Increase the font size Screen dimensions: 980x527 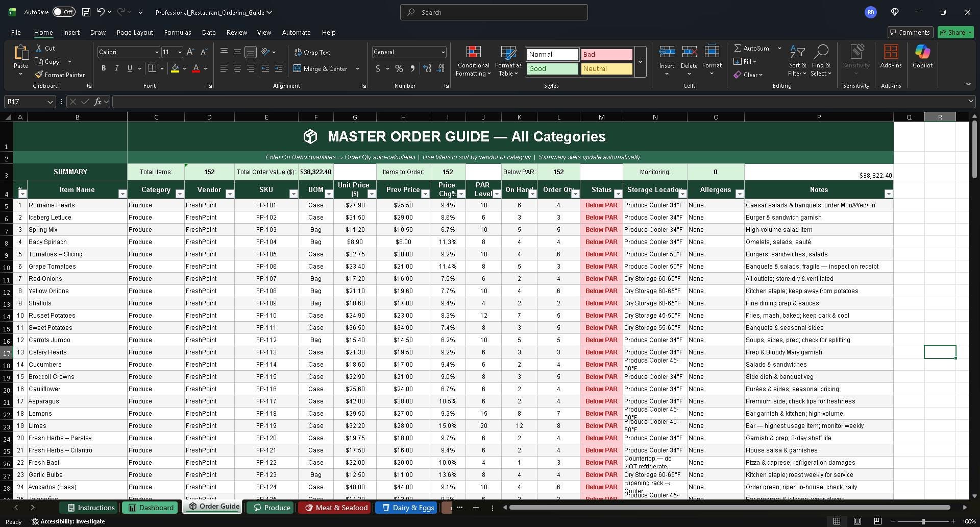pyautogui.click(x=190, y=52)
